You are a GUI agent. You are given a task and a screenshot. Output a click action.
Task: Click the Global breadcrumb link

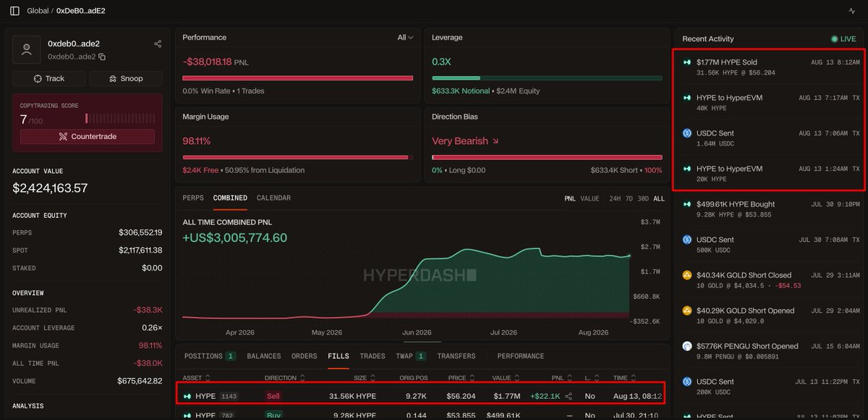point(38,11)
